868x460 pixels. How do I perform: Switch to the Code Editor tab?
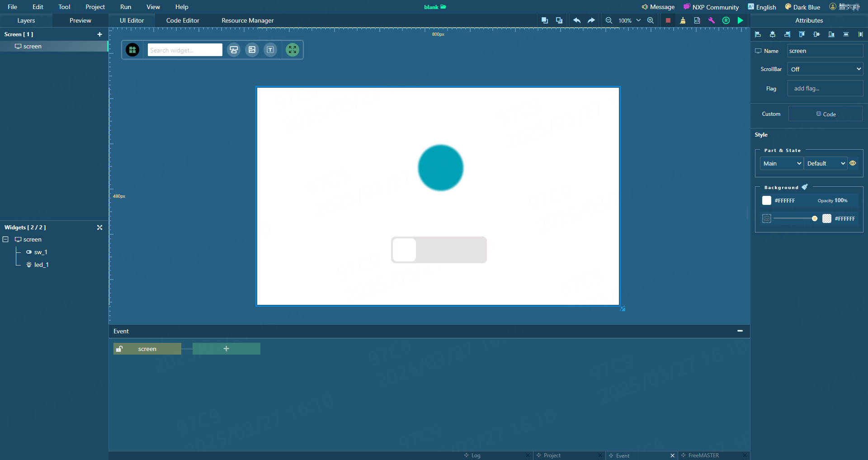coord(183,20)
